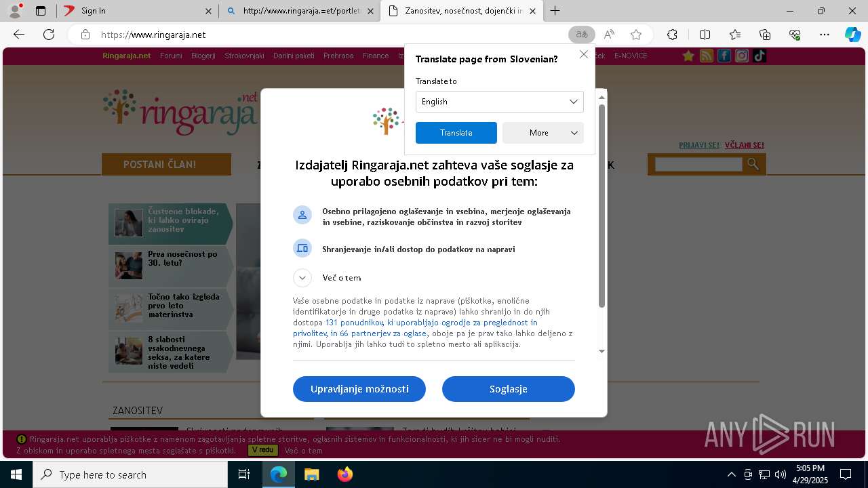
Task: Click the ringaraja logo
Action: tap(180, 112)
